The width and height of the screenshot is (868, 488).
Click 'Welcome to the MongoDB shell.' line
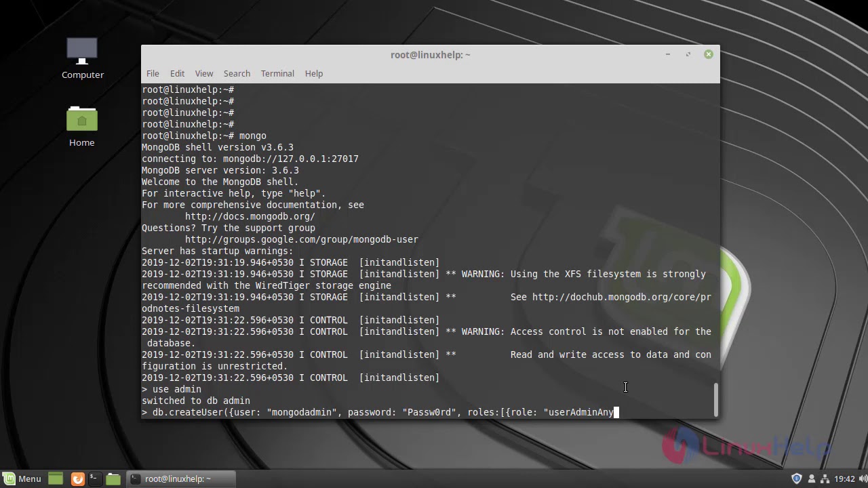(220, 182)
